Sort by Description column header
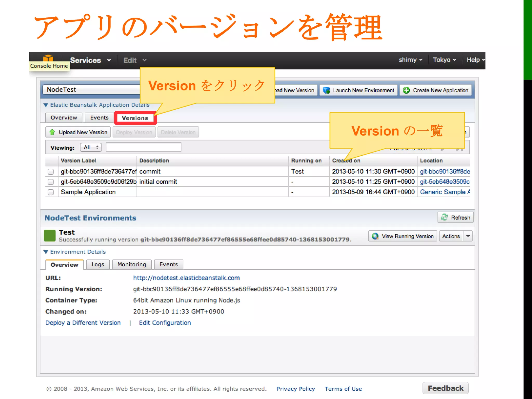Image resolution: width=532 pixels, height=399 pixels. click(212, 161)
